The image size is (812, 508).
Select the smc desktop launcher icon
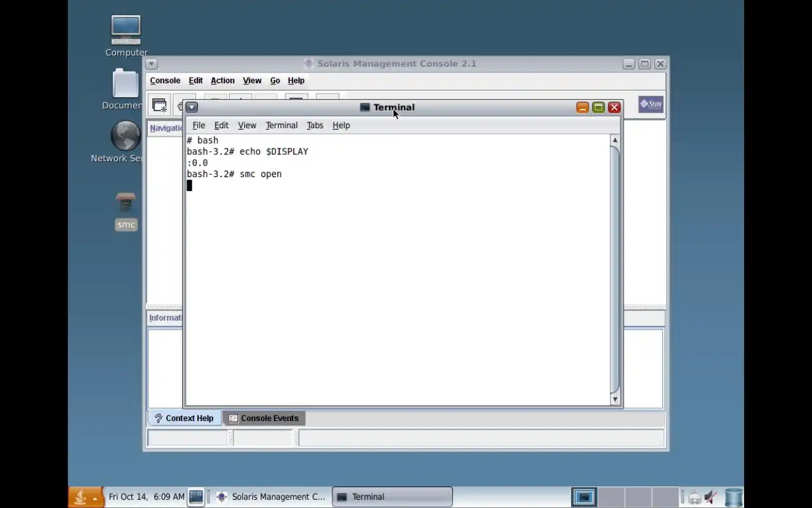126,204
